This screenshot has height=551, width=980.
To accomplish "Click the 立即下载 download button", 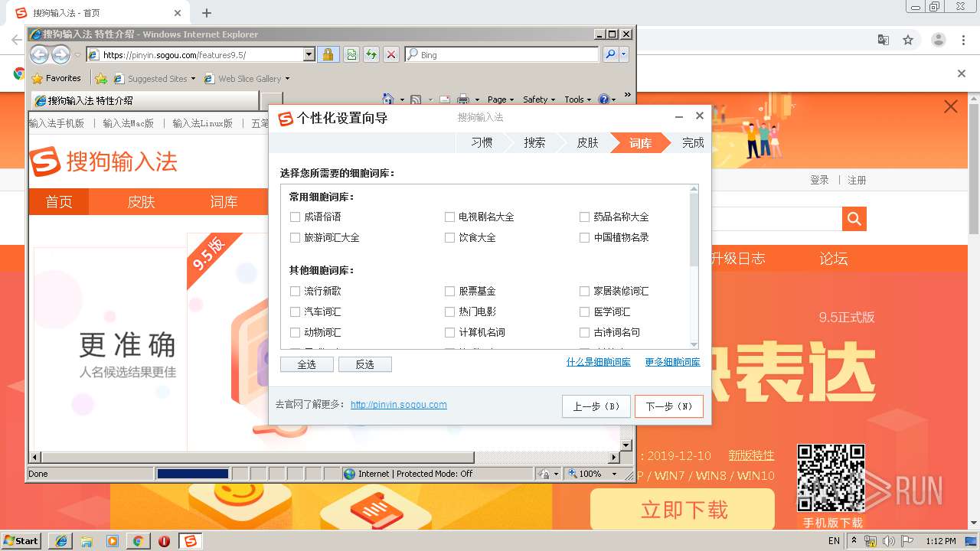I will click(684, 510).
